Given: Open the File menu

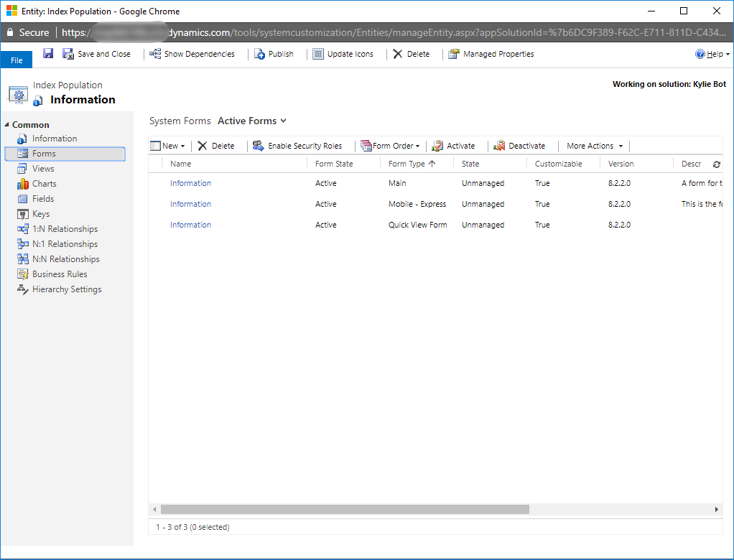Looking at the screenshot, I should tap(17, 60).
